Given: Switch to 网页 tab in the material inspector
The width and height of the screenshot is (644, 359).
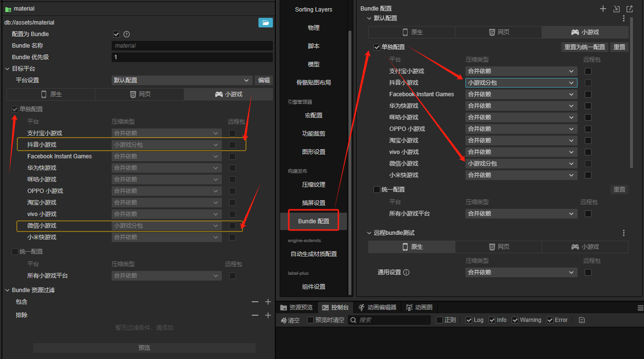Looking at the screenshot, I should (x=140, y=94).
